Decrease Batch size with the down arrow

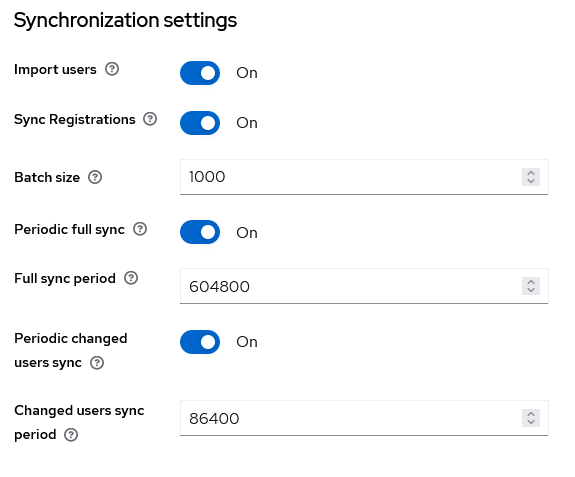[531, 181]
